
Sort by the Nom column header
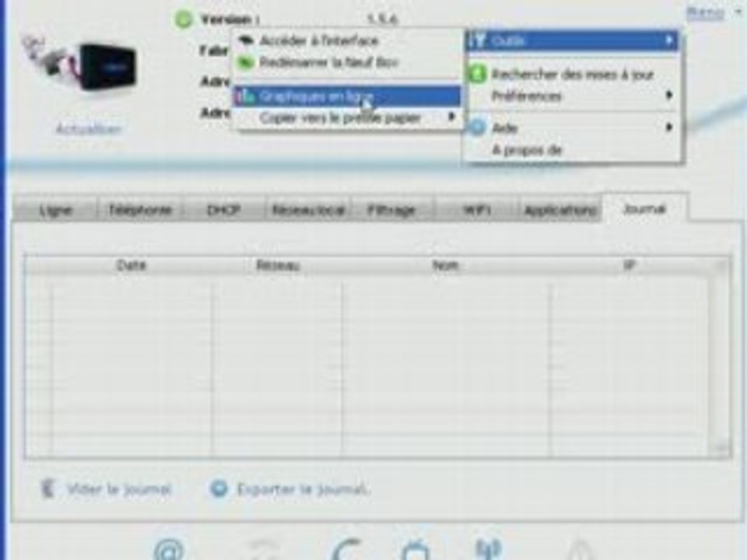pos(446,265)
